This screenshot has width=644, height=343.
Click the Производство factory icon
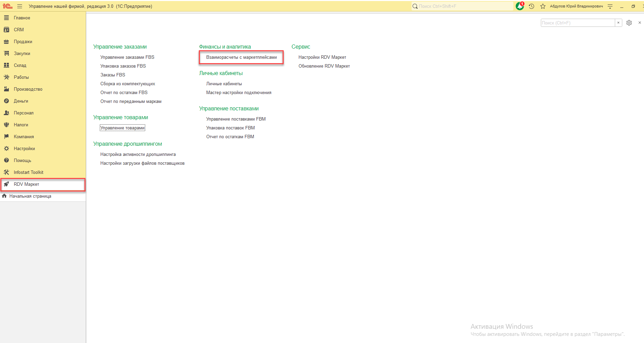(x=6, y=89)
